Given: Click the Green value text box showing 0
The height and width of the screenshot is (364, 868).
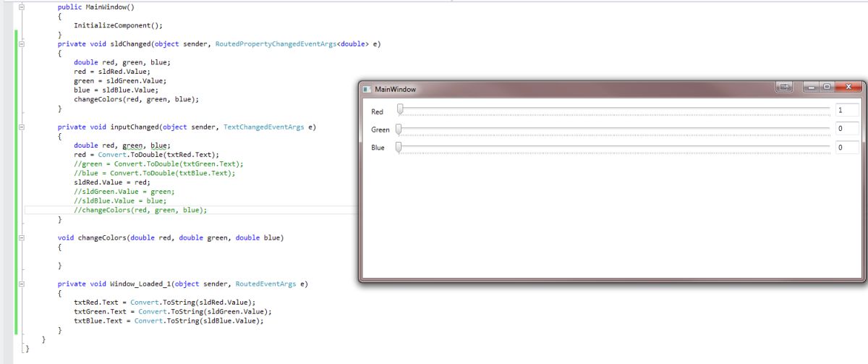Looking at the screenshot, I should 846,129.
